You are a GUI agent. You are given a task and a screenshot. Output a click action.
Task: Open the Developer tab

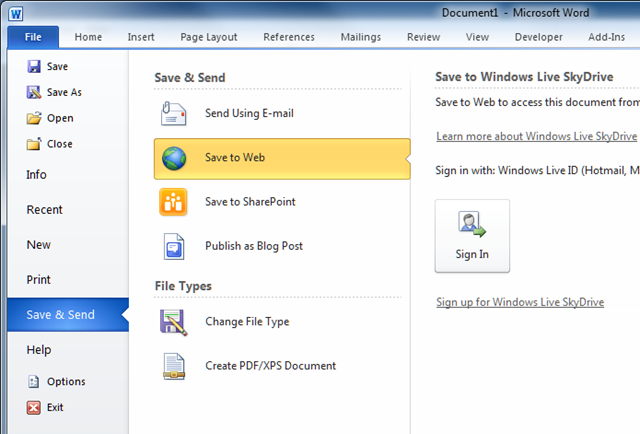[x=538, y=37]
